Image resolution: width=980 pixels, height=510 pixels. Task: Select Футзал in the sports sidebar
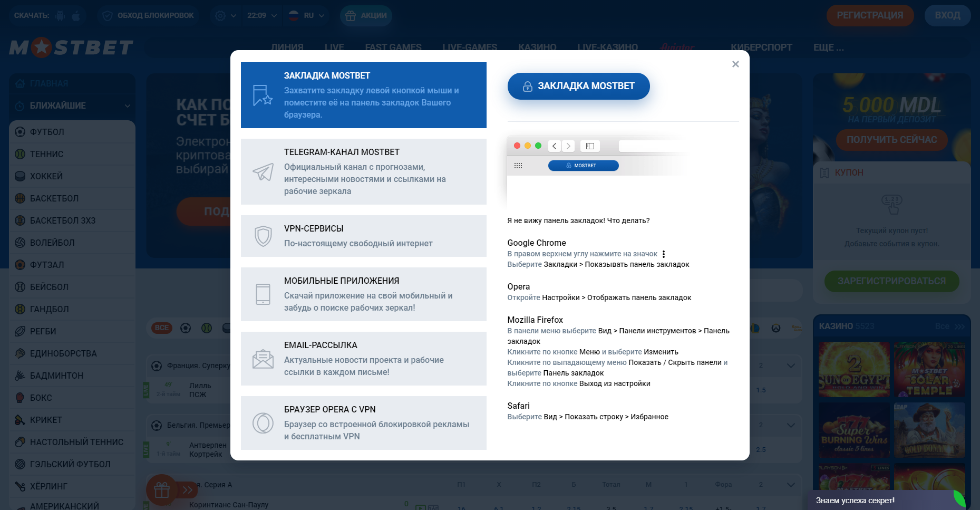tap(72, 265)
